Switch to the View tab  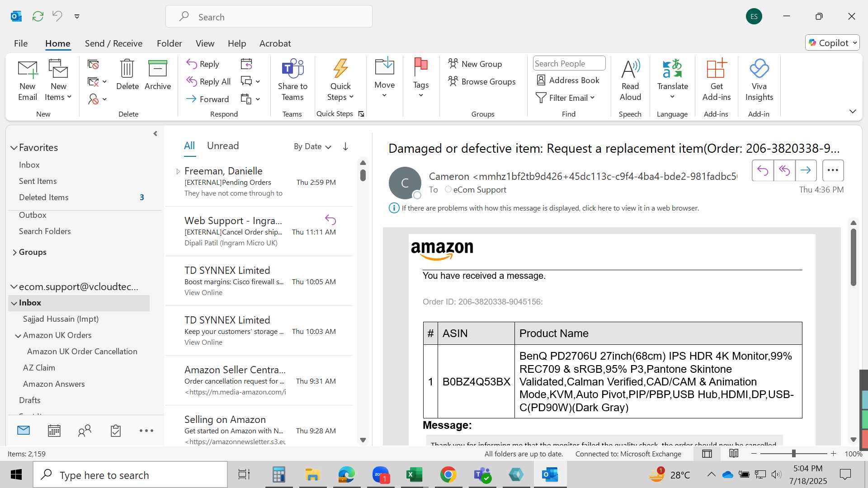pyautogui.click(x=205, y=43)
